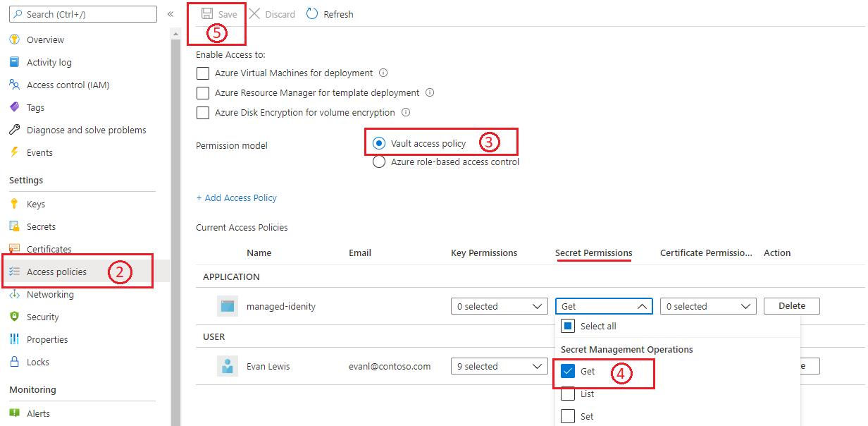This screenshot has height=426, width=868.
Task: Select Azure role-based access control option
Action: tap(379, 162)
